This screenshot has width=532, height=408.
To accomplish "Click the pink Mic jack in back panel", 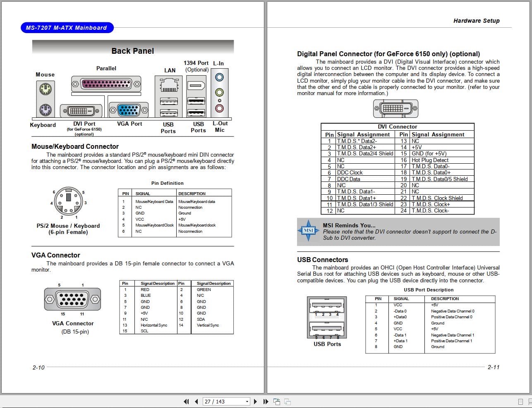I will [220, 108].
